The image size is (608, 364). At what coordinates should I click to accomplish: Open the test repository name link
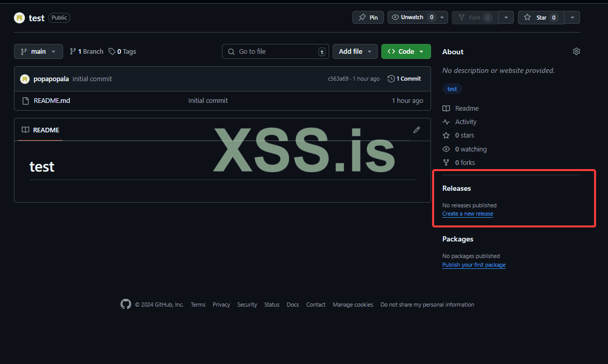coord(36,18)
